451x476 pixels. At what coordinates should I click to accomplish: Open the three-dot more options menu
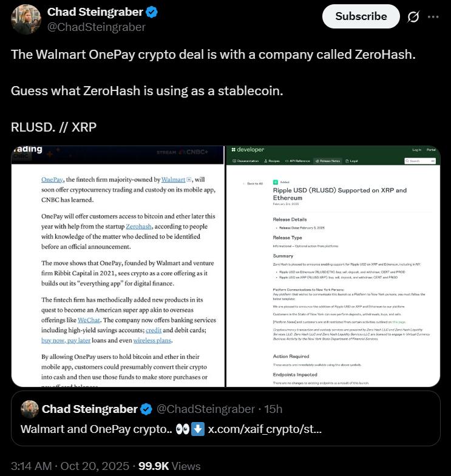coord(433,17)
